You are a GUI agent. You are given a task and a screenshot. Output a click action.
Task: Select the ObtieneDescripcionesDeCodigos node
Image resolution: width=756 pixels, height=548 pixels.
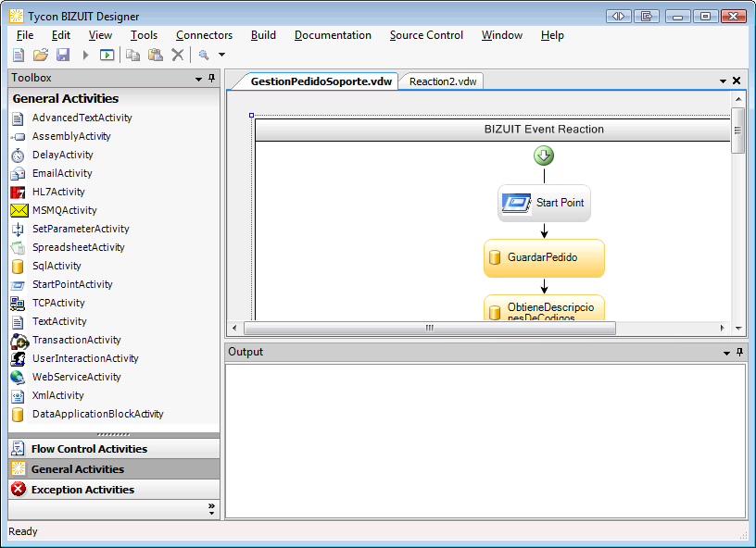pos(544,307)
